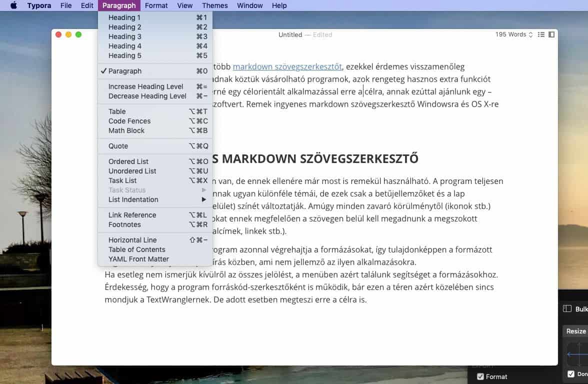Screen dimensions: 588x384
Task: Open the 195 Words count dropdown
Action: coord(514,34)
